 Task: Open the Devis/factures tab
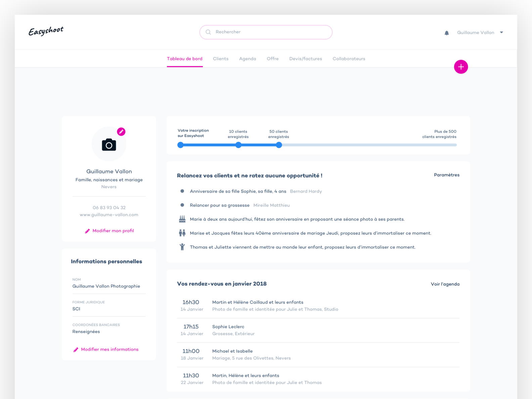[306, 59]
